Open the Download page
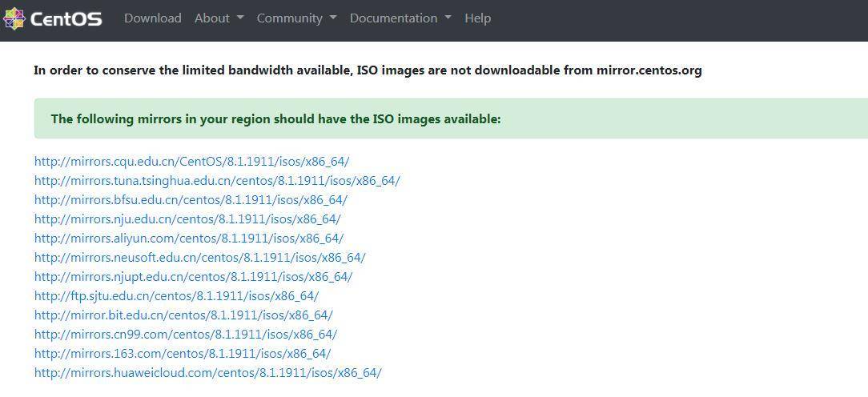Viewport: 868px width, 397px height. pyautogui.click(x=153, y=18)
